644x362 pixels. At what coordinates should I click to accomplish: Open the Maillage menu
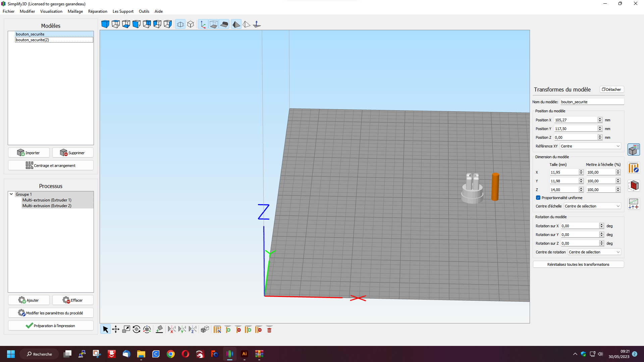pyautogui.click(x=75, y=11)
